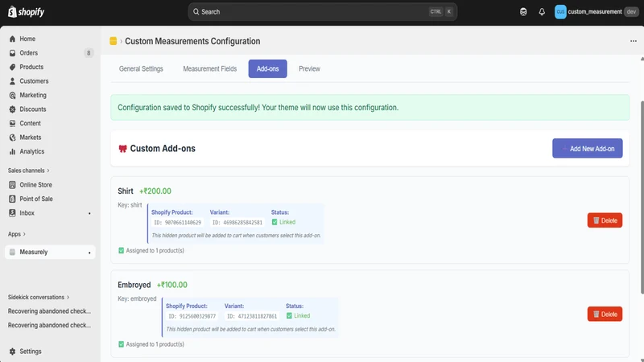Viewport: 644px width, 362px height.
Task: Click the Search field
Action: point(323,12)
